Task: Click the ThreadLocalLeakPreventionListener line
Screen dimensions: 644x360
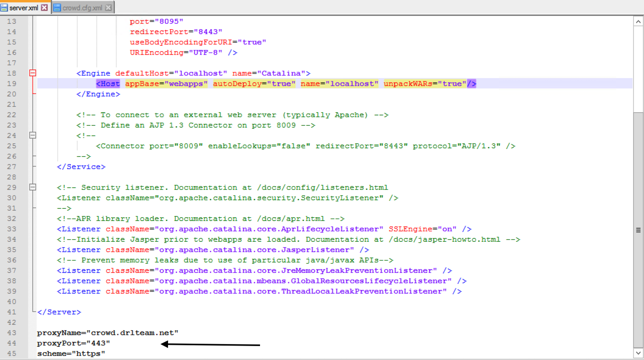Action: point(259,292)
